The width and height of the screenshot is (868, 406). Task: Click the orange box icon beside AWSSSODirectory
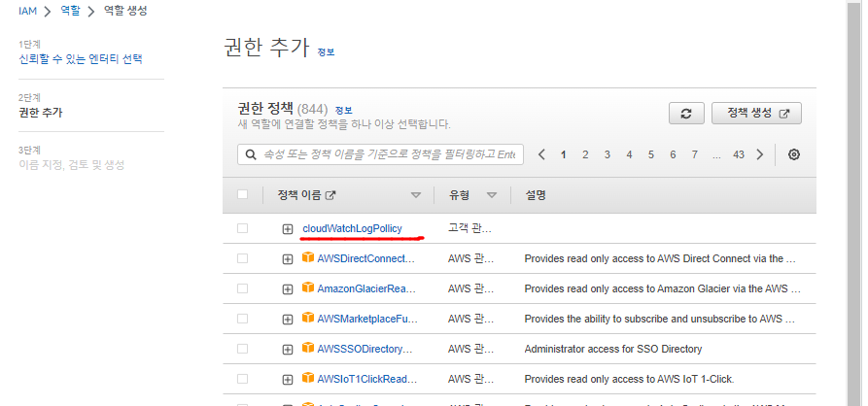tap(308, 348)
